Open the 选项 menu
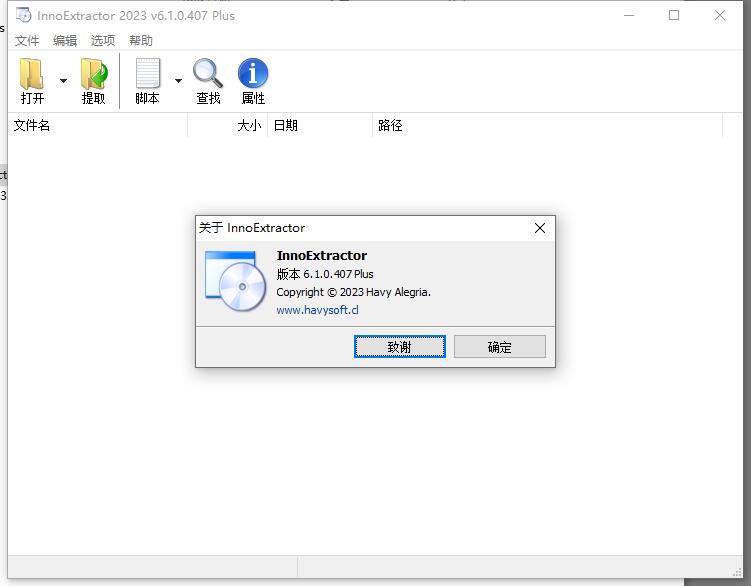The height and width of the screenshot is (586, 751). 103,41
